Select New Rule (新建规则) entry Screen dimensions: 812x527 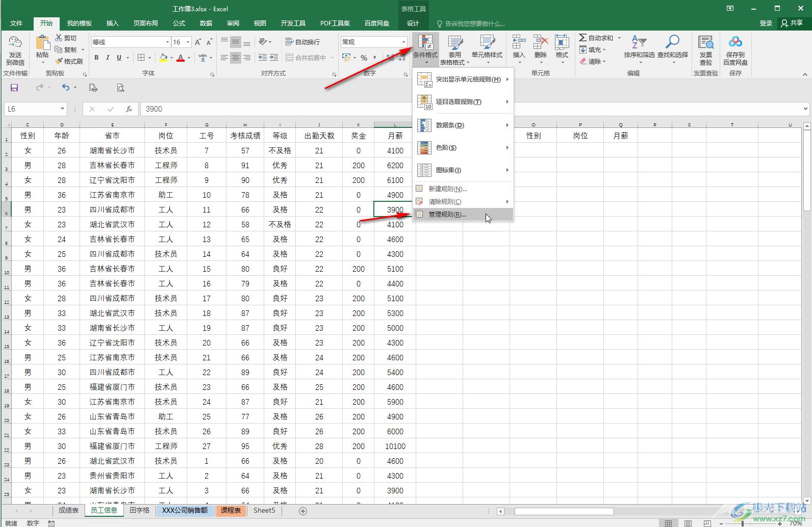[x=463, y=189]
